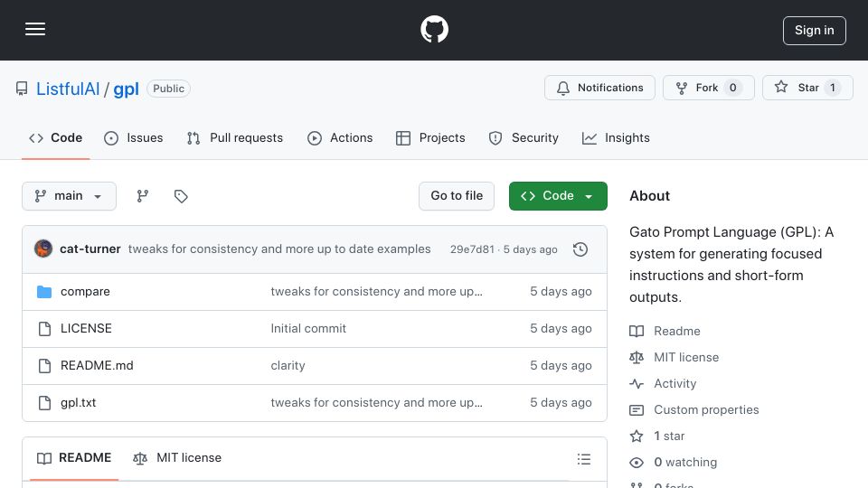Viewport: 868px width, 488px height.
Task: Click the LICENSE file icon
Action: click(x=44, y=329)
